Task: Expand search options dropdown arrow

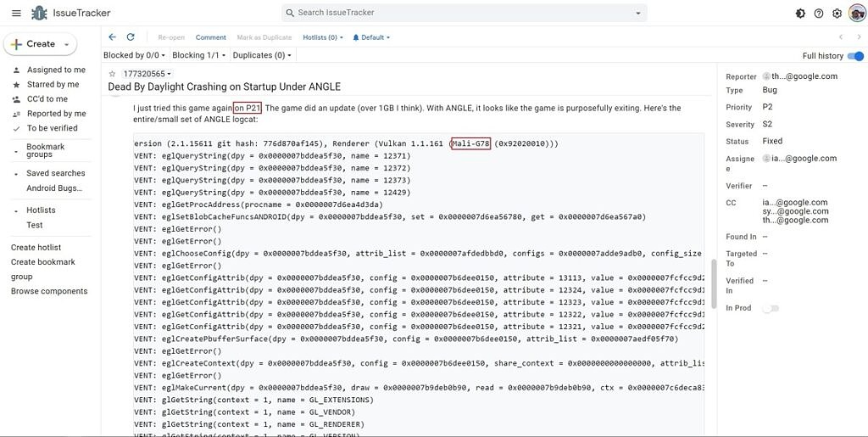Action: [x=638, y=13]
